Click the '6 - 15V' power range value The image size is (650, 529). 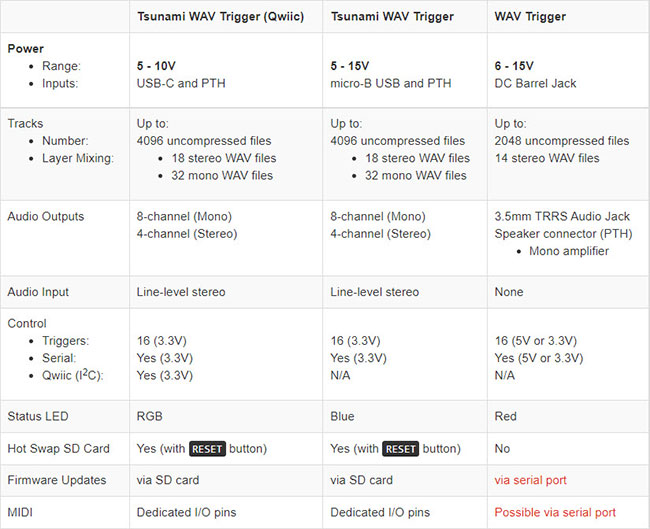pyautogui.click(x=514, y=66)
